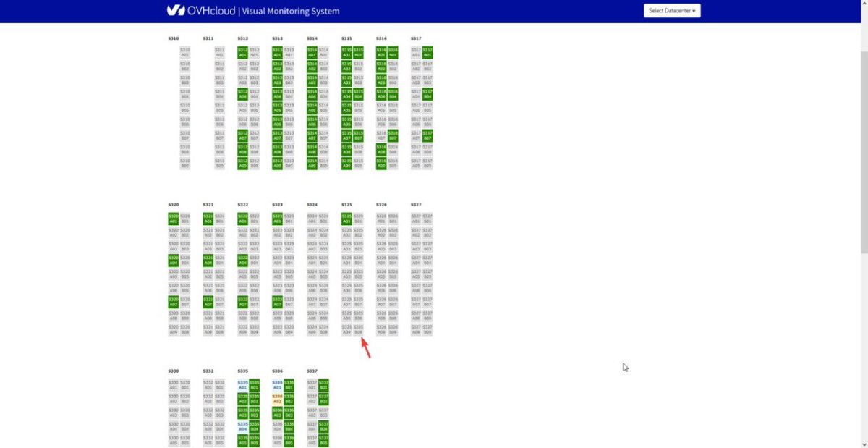Image resolution: width=868 pixels, height=448 pixels.
Task: Select light blue rack tile S336 A01
Action: pyautogui.click(x=277, y=384)
